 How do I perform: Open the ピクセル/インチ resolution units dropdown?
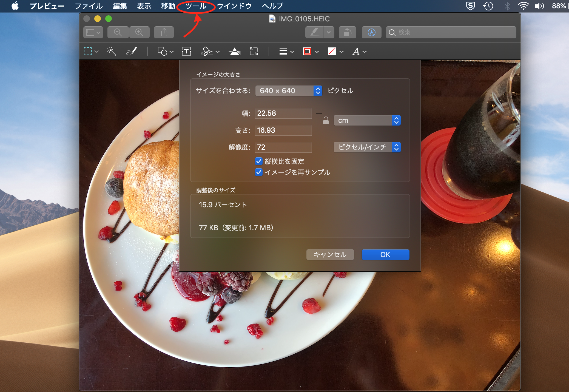click(x=367, y=147)
